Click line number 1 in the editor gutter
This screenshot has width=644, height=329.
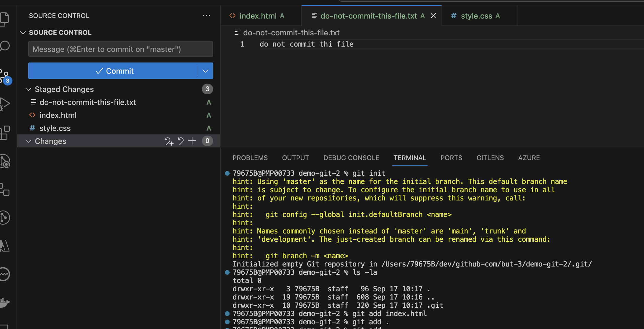click(x=242, y=44)
